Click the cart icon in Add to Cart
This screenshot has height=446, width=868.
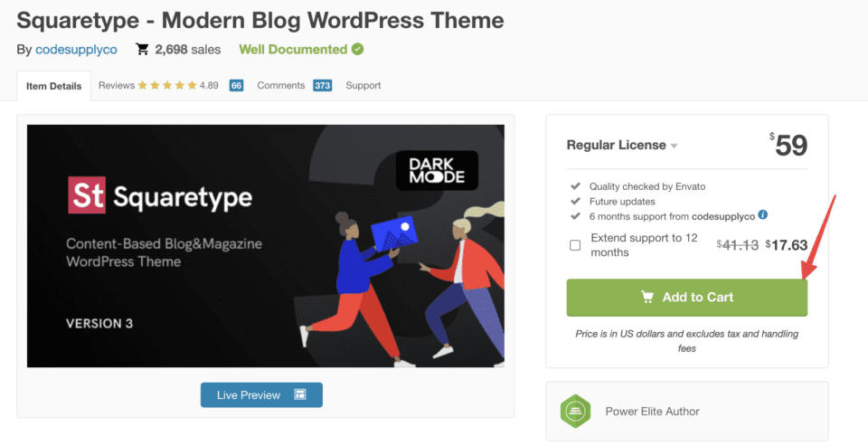[x=646, y=297]
